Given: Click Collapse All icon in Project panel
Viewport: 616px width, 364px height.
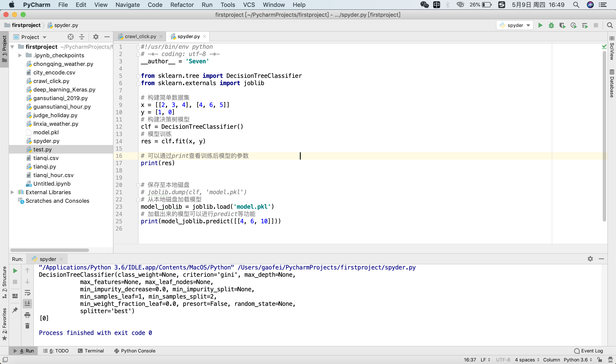Looking at the screenshot, I should point(82,37).
